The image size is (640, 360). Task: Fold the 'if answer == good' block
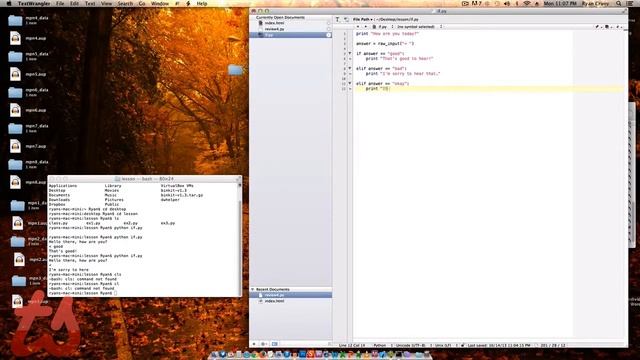coord(350,53)
